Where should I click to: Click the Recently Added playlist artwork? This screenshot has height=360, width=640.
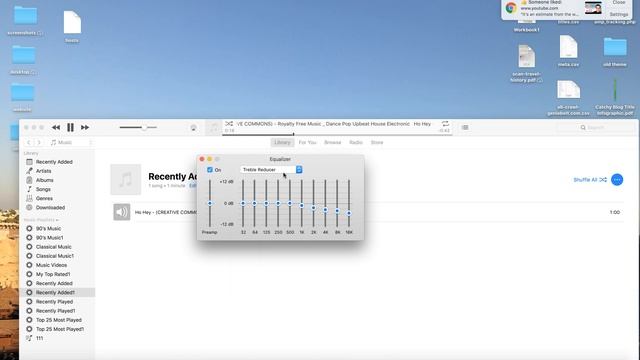point(126,180)
